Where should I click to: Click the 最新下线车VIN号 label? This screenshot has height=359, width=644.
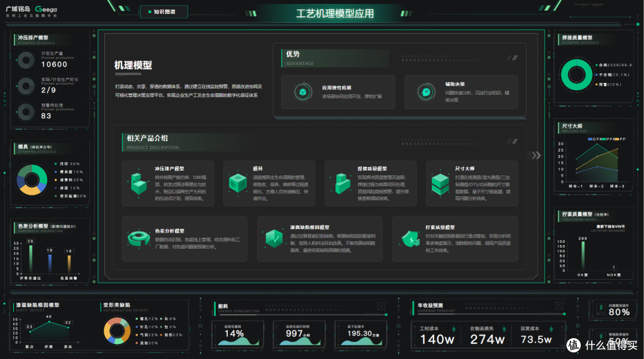click(611, 227)
